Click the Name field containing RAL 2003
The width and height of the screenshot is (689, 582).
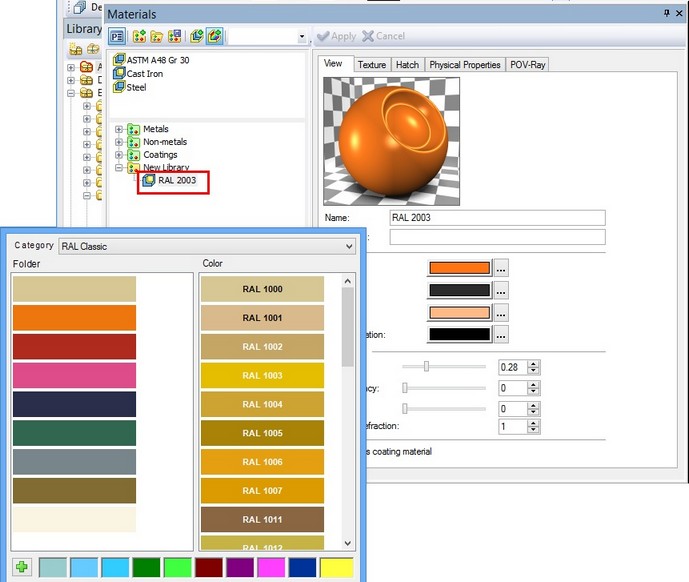[x=497, y=217]
